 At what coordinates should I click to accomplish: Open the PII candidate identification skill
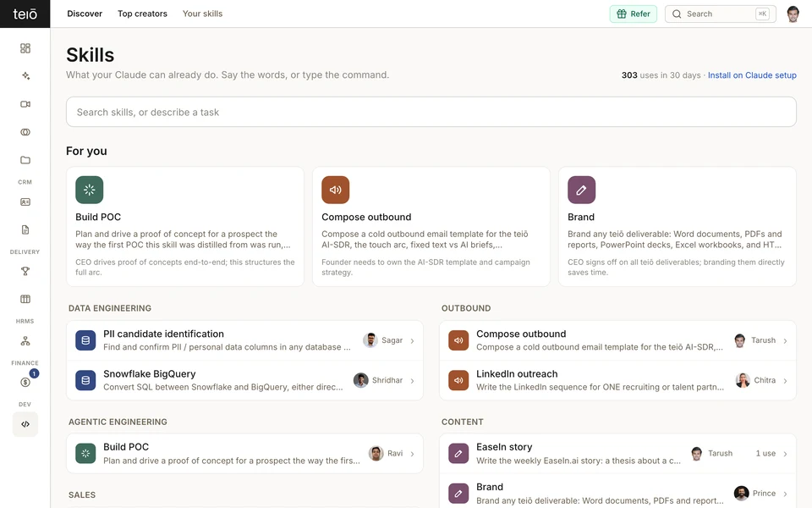coord(244,340)
